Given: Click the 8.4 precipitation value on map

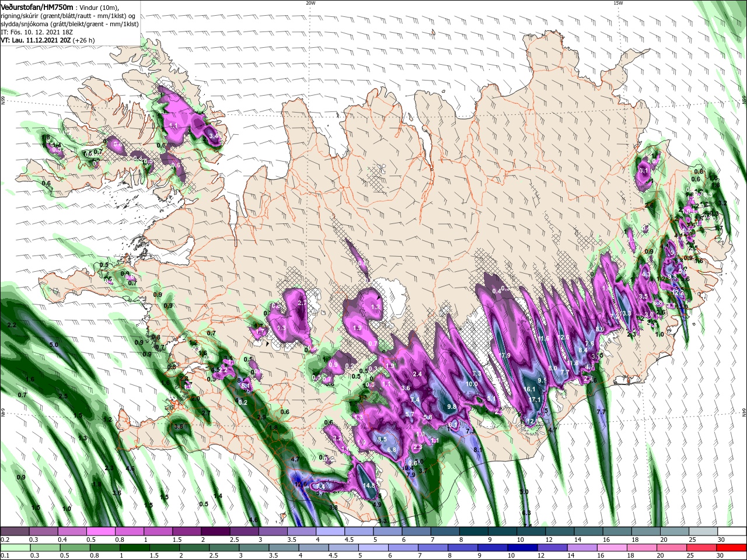Looking at the screenshot, I should click(582, 350).
